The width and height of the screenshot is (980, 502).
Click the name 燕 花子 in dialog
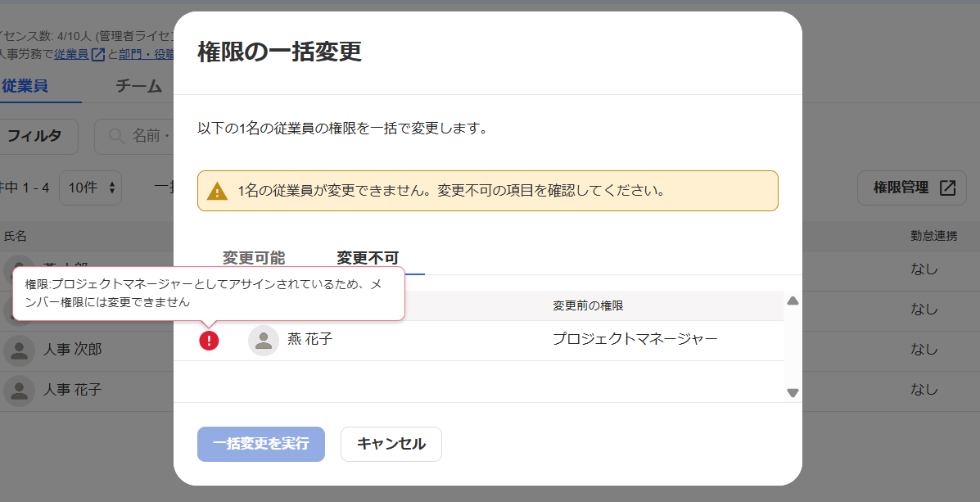click(x=310, y=340)
